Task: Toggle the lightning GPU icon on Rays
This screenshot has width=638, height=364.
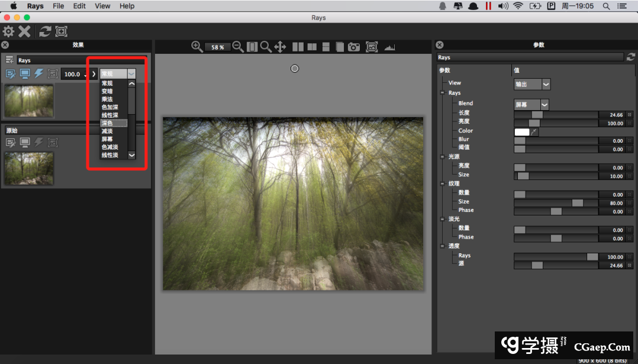Action: pos(37,73)
